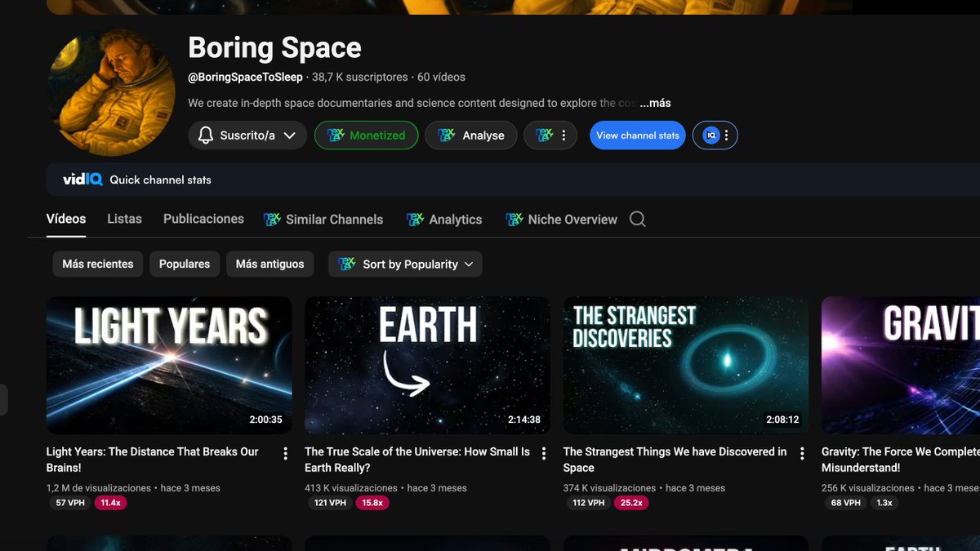
Task: Click the 2:08:12 duration label
Action: [782, 420]
